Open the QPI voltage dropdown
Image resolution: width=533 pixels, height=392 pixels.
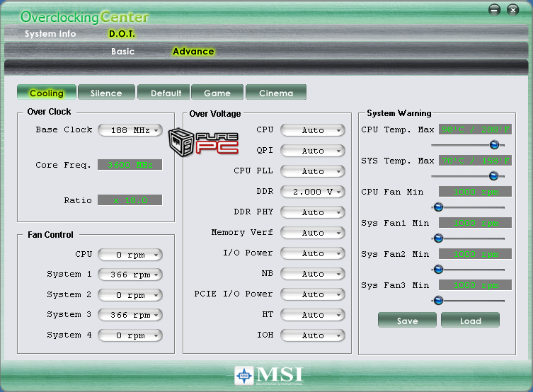313,151
